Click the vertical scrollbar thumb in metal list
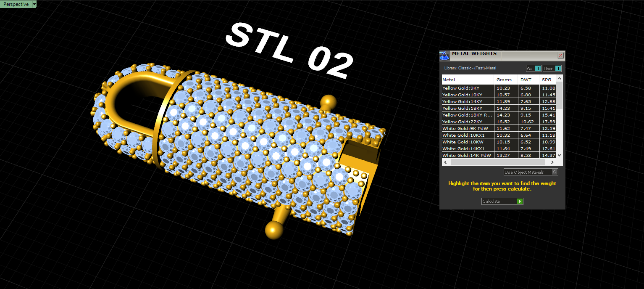The image size is (644, 289). pos(559,95)
